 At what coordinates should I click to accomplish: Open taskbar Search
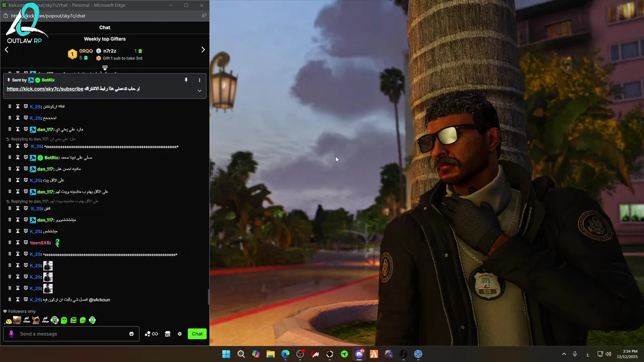coord(241,354)
